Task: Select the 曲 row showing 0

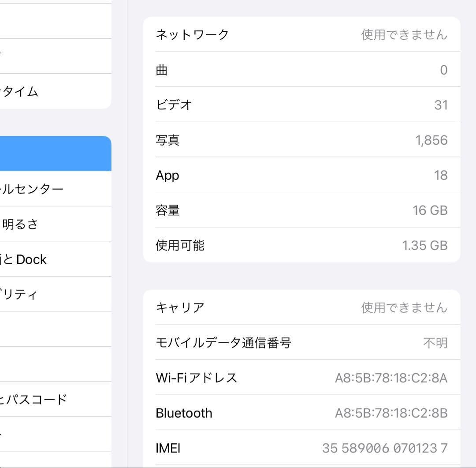Action: 302,70
